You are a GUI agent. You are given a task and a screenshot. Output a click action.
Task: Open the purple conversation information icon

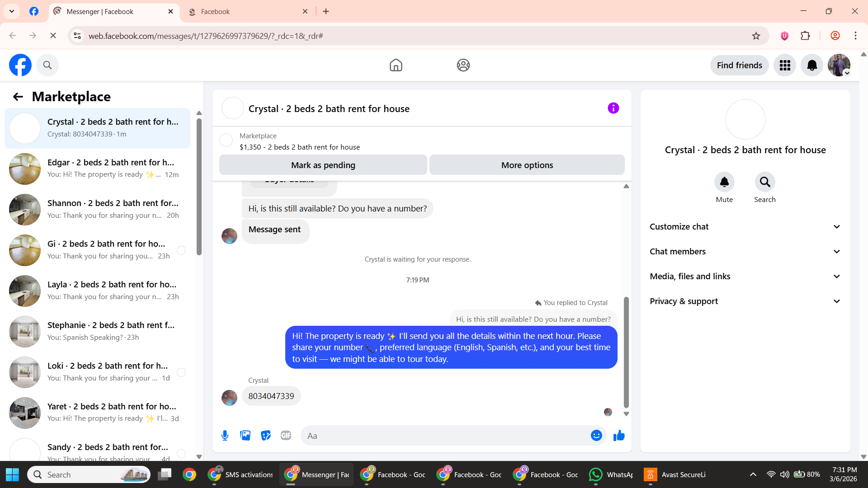coord(613,108)
